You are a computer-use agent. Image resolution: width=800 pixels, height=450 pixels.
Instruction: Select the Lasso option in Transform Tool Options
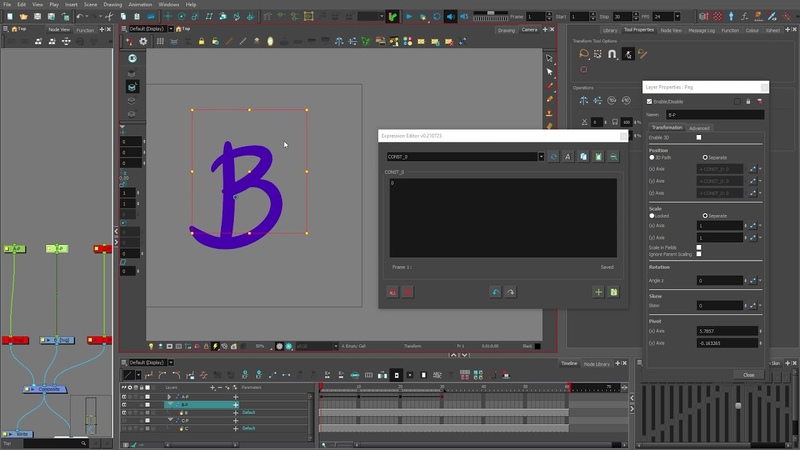pos(583,54)
